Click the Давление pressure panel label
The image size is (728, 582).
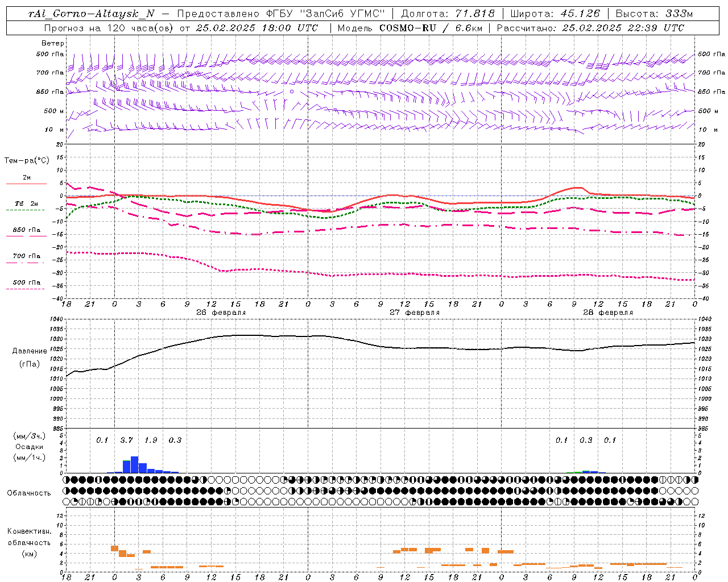pos(30,351)
